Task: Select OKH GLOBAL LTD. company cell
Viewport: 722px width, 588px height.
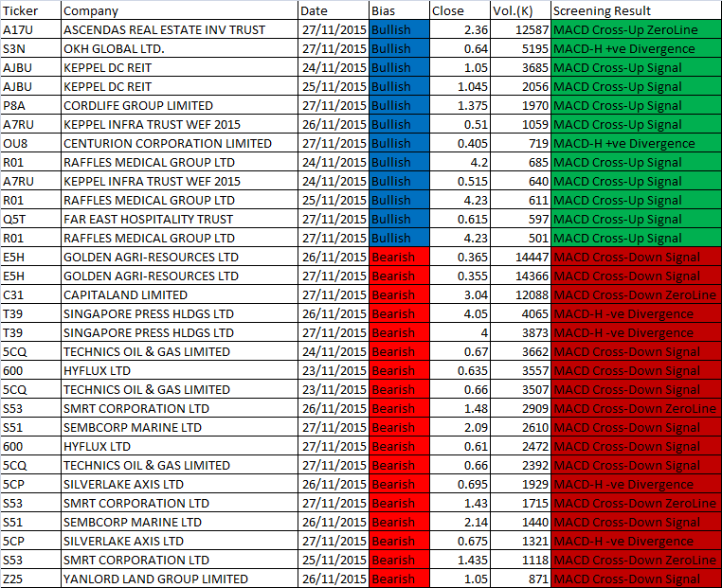Action: click(179, 48)
